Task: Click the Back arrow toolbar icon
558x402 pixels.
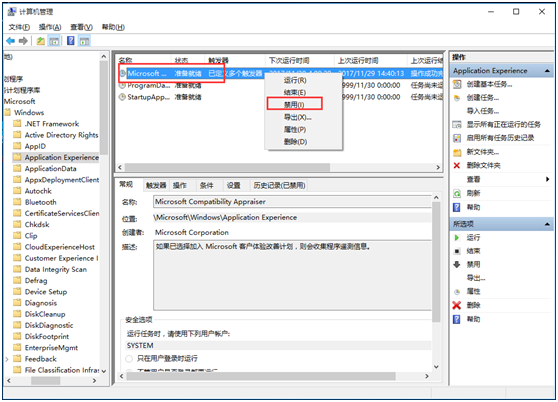Action: pos(11,41)
